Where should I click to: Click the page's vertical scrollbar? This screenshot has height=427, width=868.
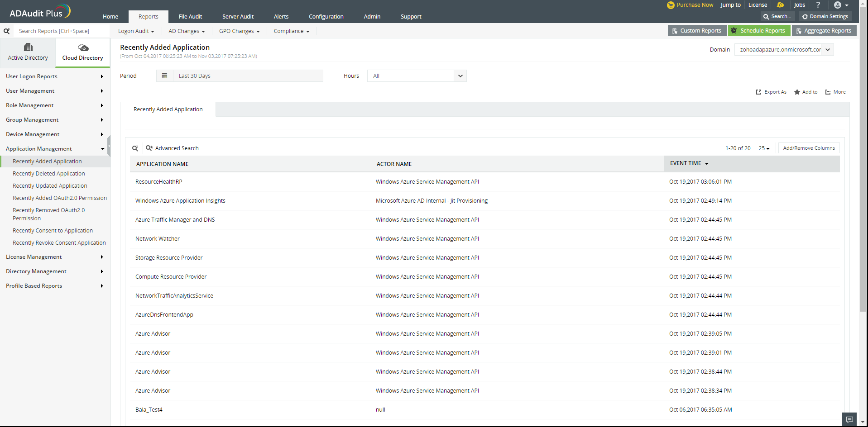pos(863,158)
